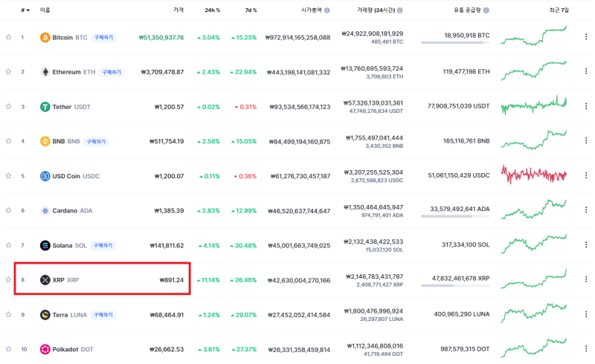Open the USD Coin row more-options menu
The height and width of the screenshot is (364, 595).
pyautogui.click(x=586, y=175)
